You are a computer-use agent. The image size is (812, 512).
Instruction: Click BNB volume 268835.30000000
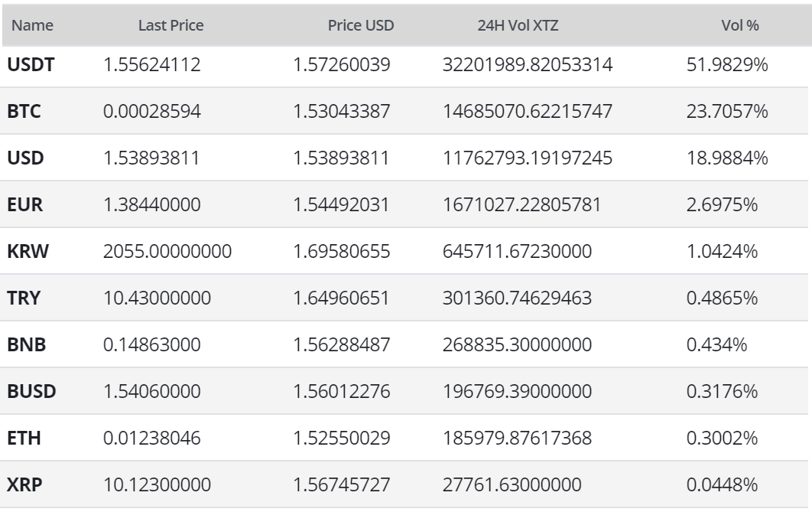[517, 344]
